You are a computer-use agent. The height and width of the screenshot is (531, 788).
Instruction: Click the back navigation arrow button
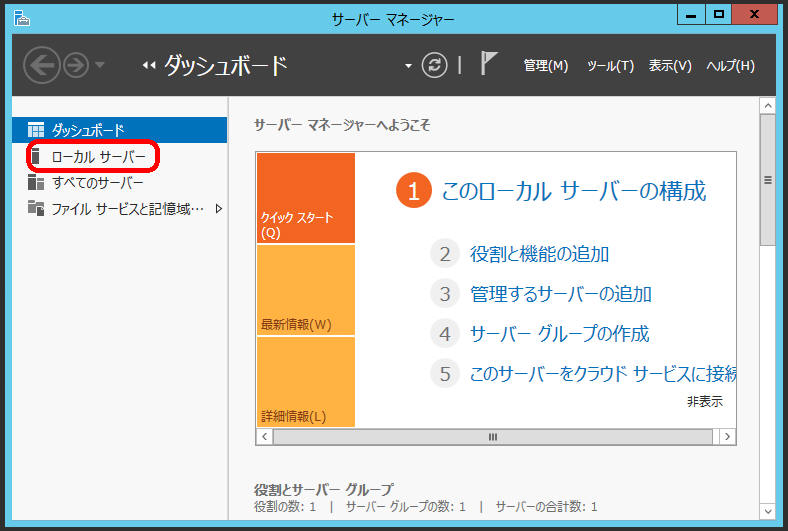pos(41,66)
